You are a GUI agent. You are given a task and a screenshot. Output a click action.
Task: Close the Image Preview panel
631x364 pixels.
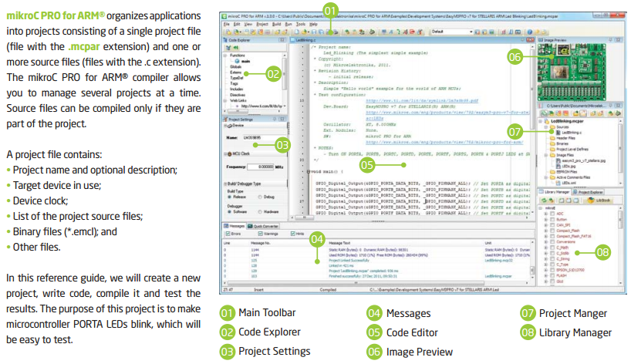point(619,40)
